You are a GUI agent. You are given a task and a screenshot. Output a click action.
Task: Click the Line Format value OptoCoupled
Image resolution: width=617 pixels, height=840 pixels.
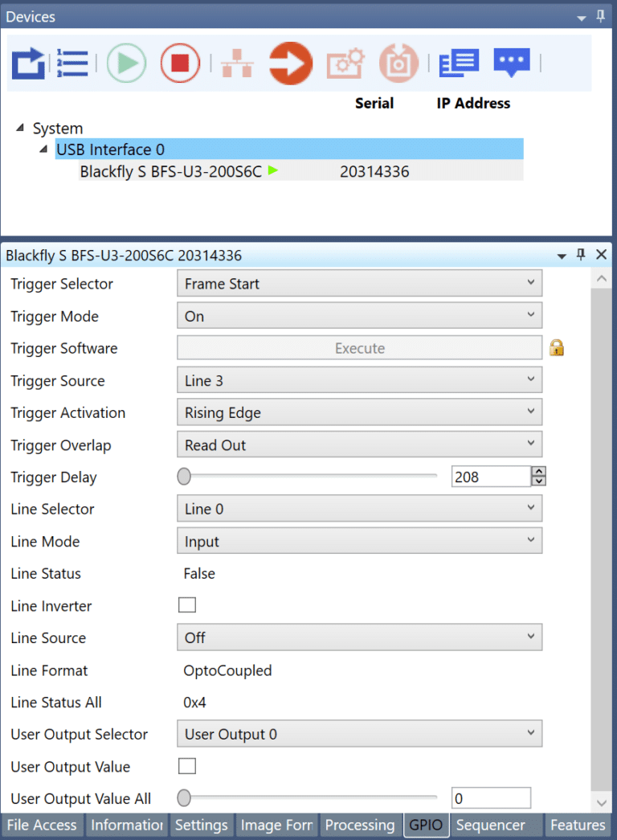coord(227,670)
